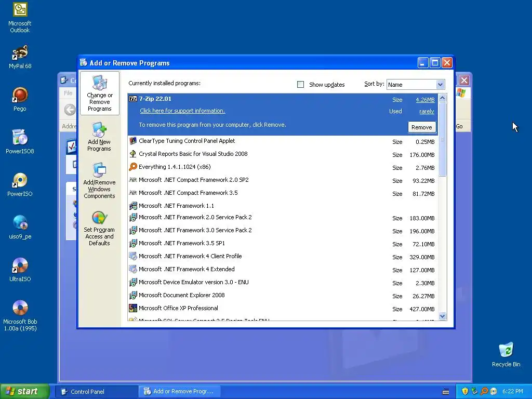Select the uiso9_pe desktop icon
The height and width of the screenshot is (399, 532).
[20, 227]
